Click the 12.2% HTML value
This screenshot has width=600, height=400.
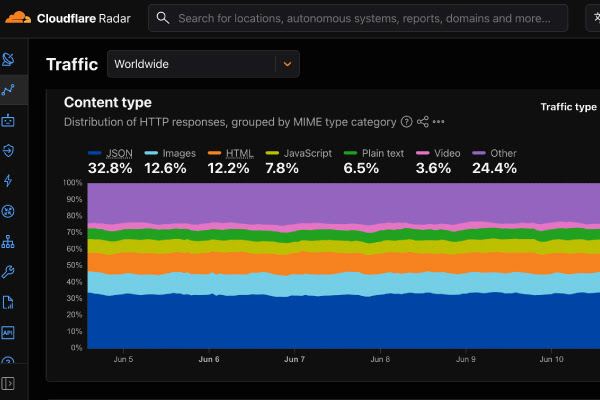pyautogui.click(x=228, y=168)
